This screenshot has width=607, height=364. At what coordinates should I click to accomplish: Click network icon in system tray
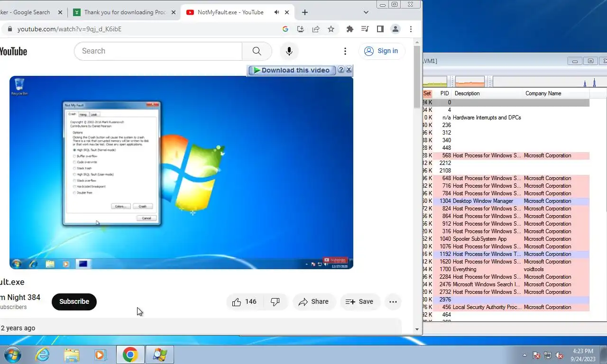click(x=548, y=355)
